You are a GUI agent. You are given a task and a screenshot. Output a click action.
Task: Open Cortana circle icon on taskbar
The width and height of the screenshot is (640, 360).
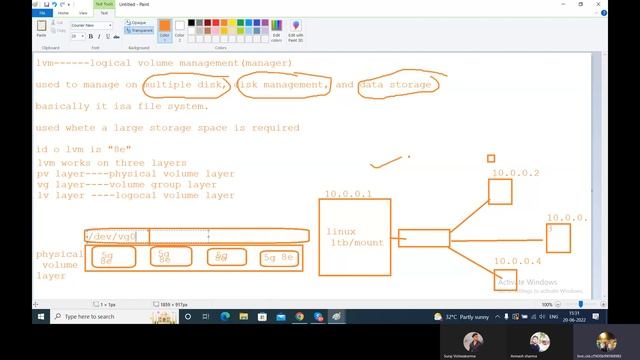point(188,316)
